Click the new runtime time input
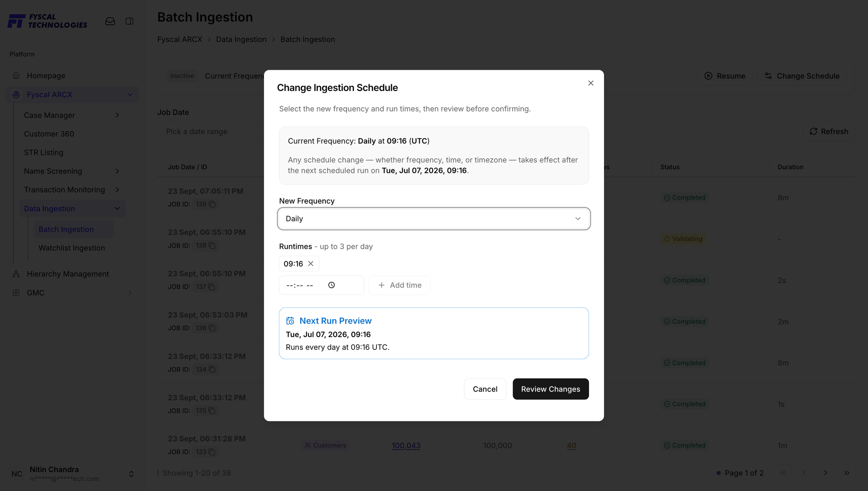This screenshot has width=868, height=491. (321, 285)
